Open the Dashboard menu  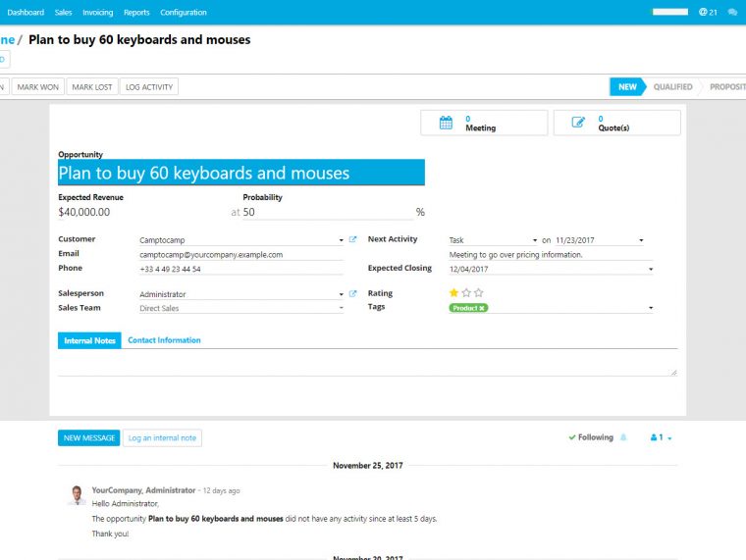26,13
